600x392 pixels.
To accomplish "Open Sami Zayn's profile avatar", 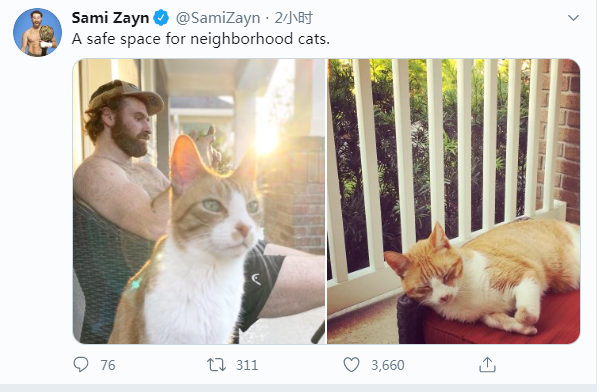I will click(x=37, y=32).
